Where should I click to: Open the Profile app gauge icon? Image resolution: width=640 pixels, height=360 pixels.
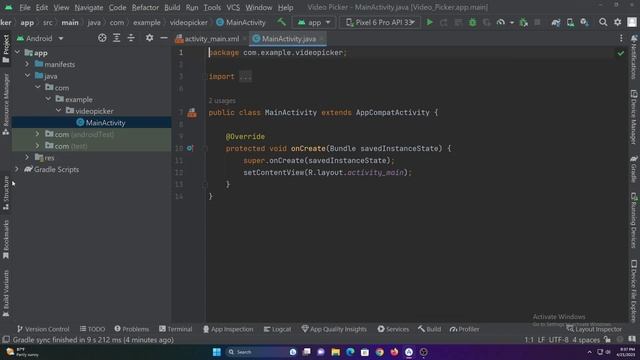click(x=501, y=22)
